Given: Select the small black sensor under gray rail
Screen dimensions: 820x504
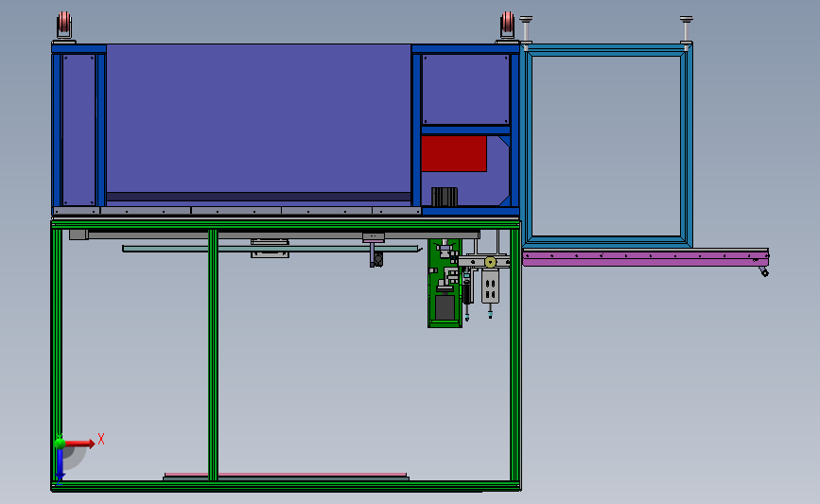Looking at the screenshot, I should pyautogui.click(x=377, y=259).
